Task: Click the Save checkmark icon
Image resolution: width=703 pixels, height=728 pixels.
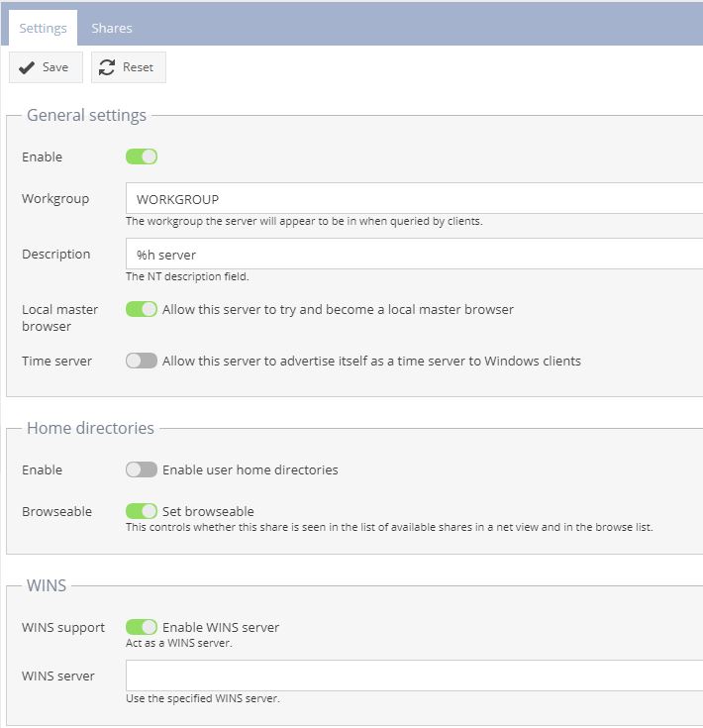Action: [x=27, y=67]
